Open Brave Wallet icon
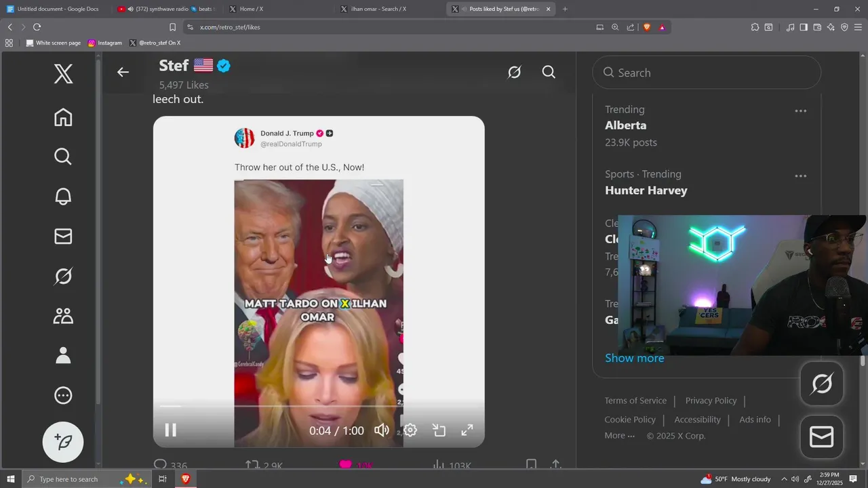Image resolution: width=868 pixels, height=488 pixels. click(x=817, y=27)
